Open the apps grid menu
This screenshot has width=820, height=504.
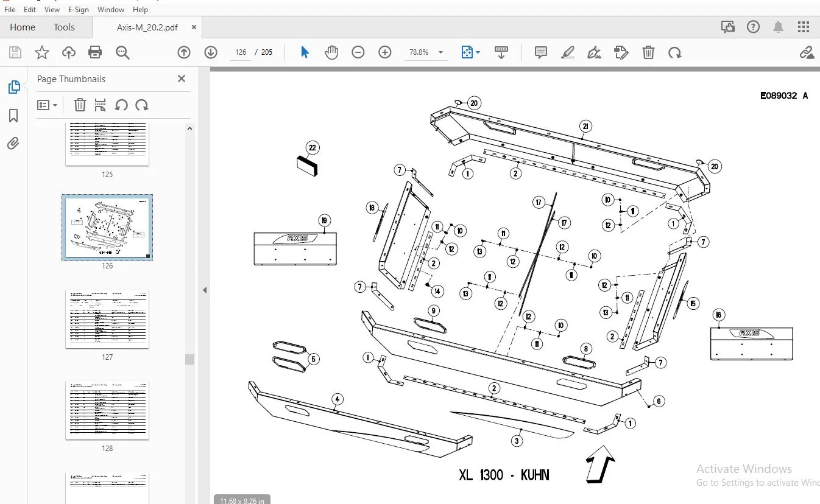(804, 27)
